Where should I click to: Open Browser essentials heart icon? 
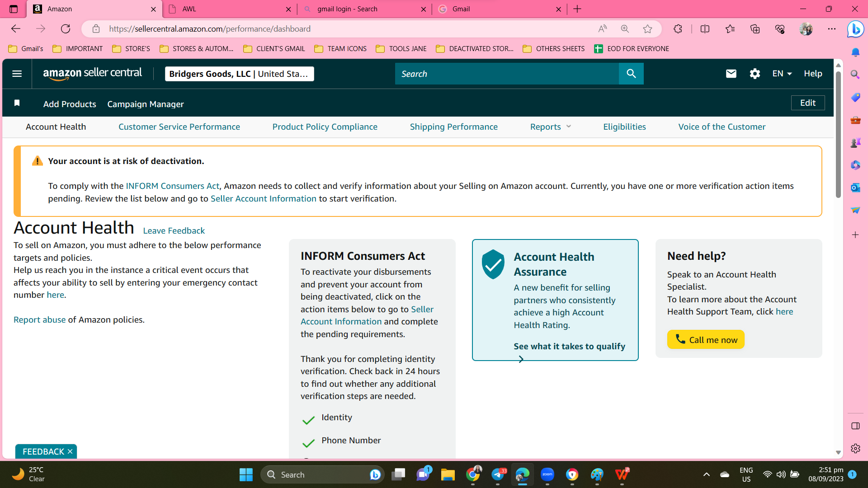click(780, 29)
